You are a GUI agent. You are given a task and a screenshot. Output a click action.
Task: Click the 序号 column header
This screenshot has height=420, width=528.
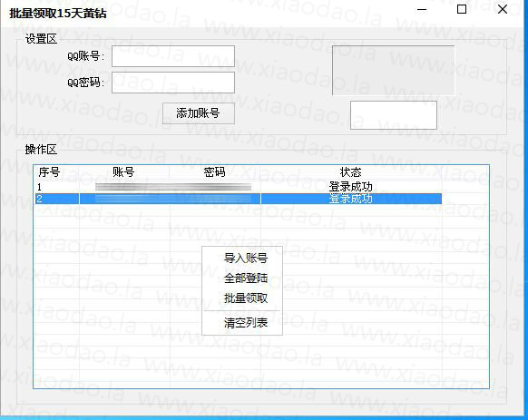click(x=49, y=172)
